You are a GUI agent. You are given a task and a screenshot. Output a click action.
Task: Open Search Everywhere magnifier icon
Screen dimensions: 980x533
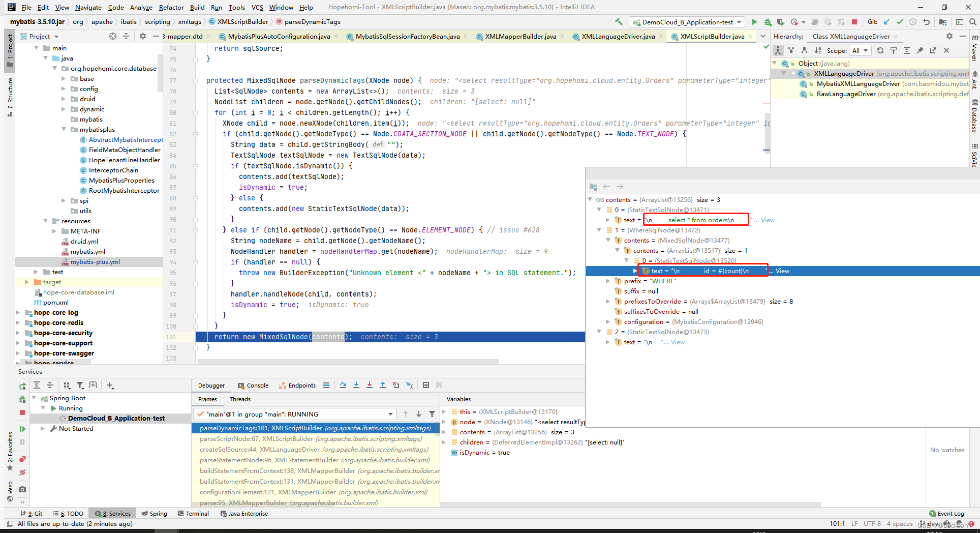point(972,22)
